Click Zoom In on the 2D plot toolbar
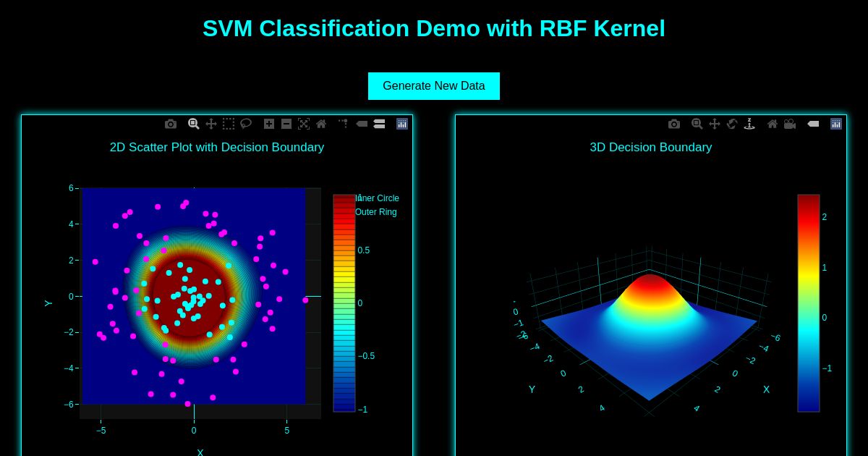The height and width of the screenshot is (456, 868). click(x=269, y=124)
